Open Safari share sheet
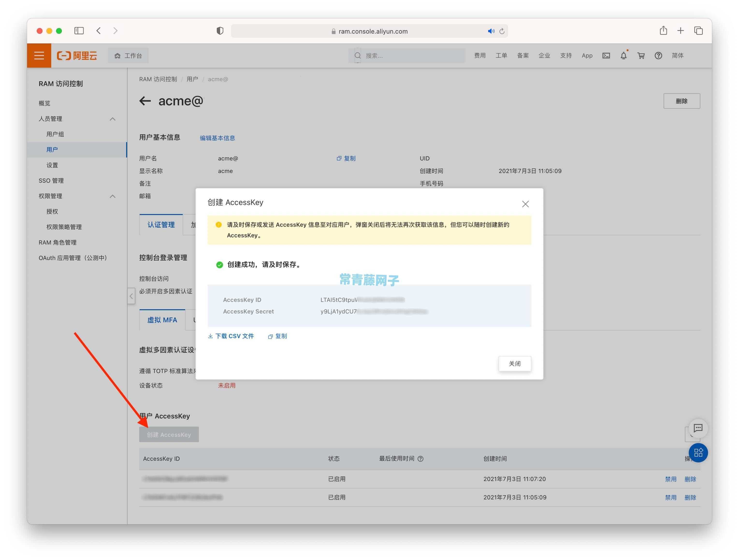This screenshot has height=560, width=739. coord(664,30)
